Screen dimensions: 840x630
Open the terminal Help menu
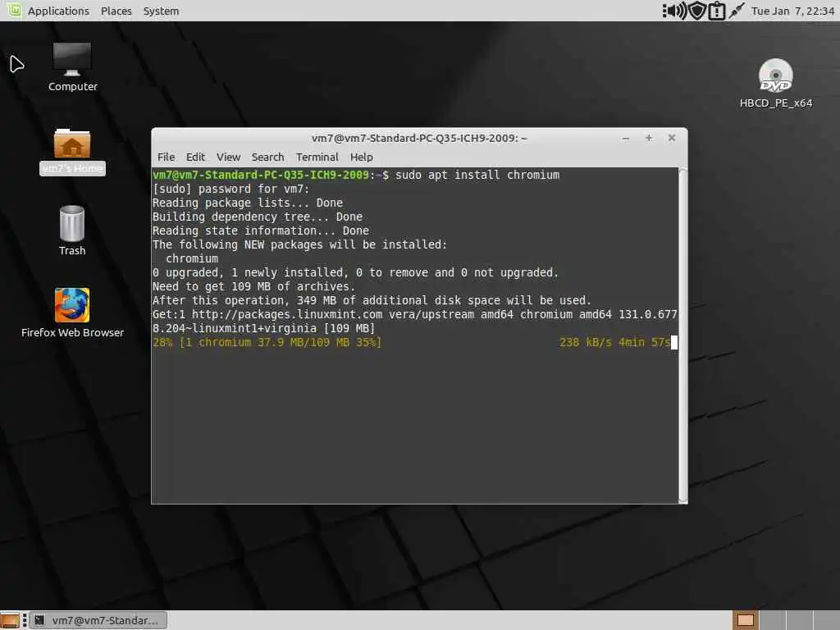pos(362,157)
